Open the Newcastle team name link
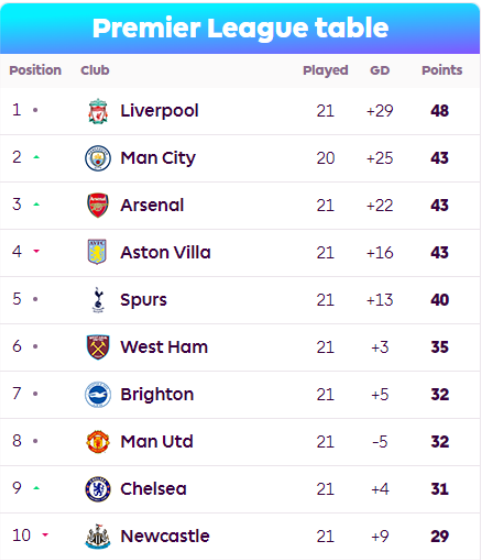Viewport: 481px width, 560px height. [165, 536]
